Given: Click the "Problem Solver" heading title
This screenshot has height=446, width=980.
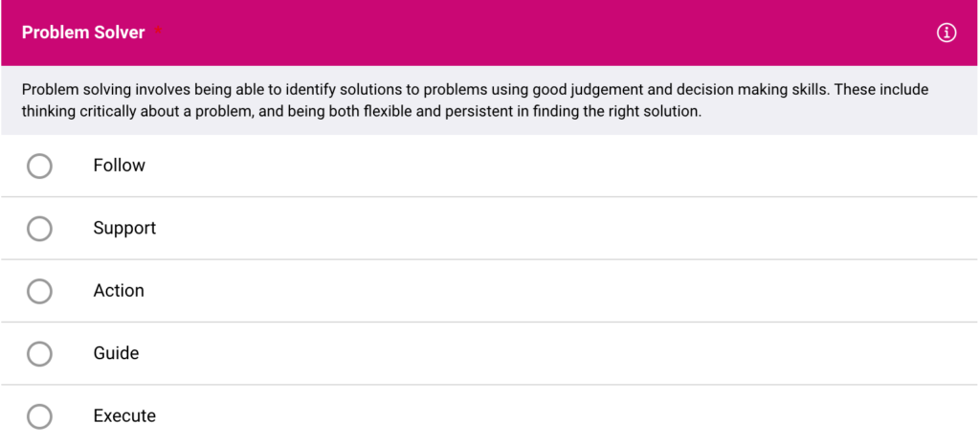Looking at the screenshot, I should point(83,33).
